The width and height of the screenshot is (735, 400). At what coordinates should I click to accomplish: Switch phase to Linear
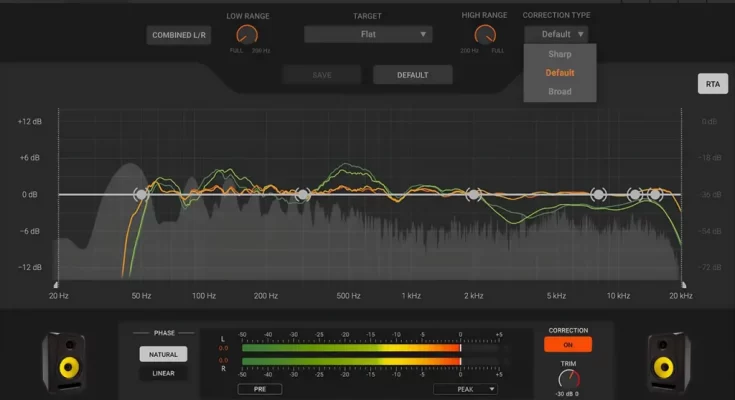point(163,374)
